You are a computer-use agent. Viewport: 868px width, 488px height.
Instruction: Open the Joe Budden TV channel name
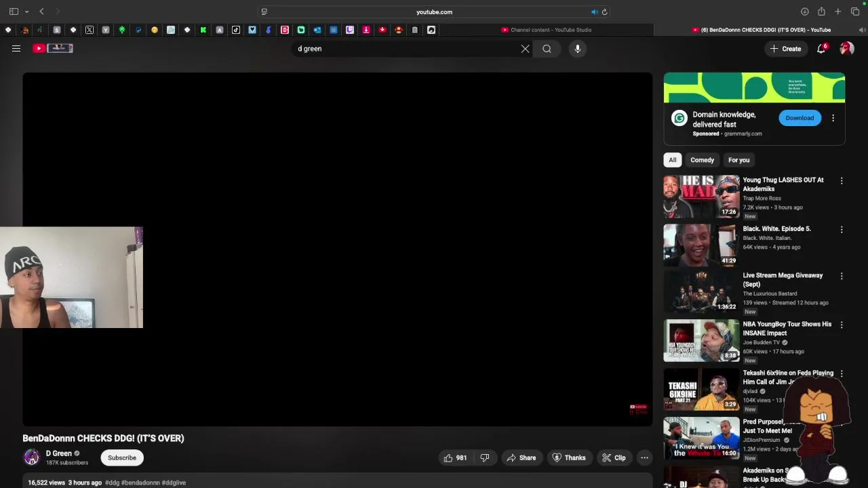tap(762, 342)
